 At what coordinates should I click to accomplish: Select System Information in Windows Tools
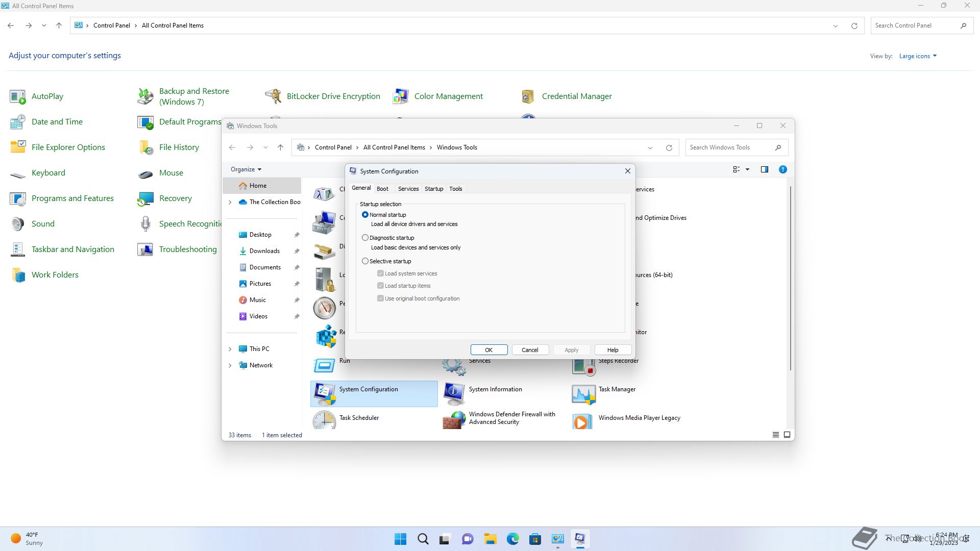click(483, 393)
